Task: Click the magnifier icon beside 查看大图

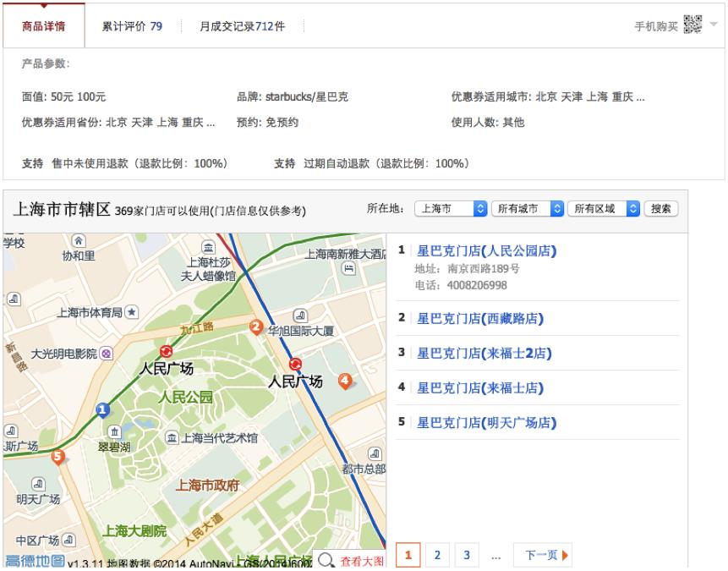Action: coord(326,560)
